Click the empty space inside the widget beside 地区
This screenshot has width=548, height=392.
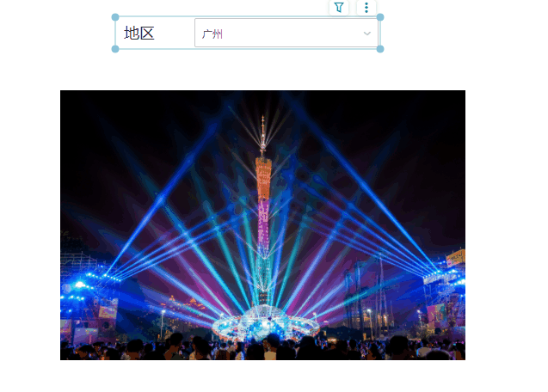175,34
